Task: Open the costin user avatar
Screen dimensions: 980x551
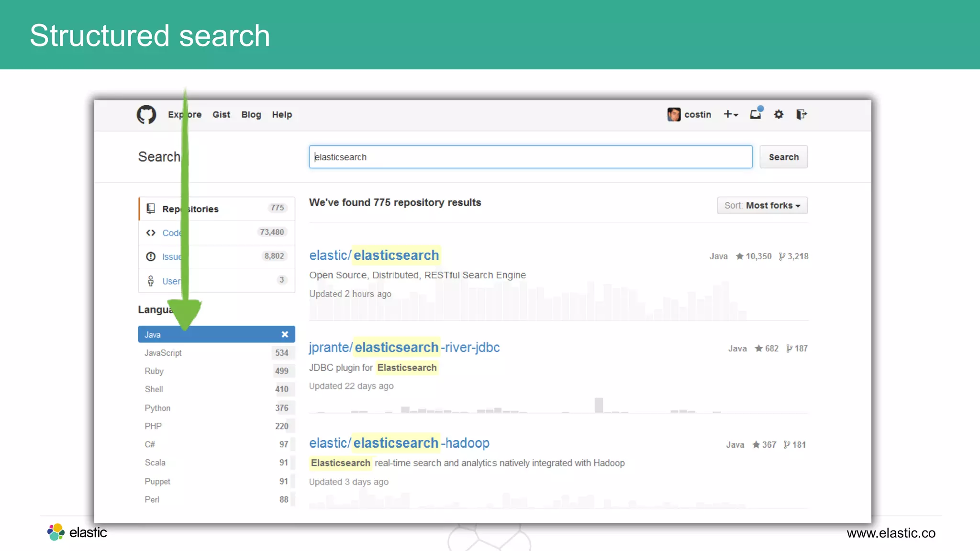Action: pyautogui.click(x=674, y=114)
